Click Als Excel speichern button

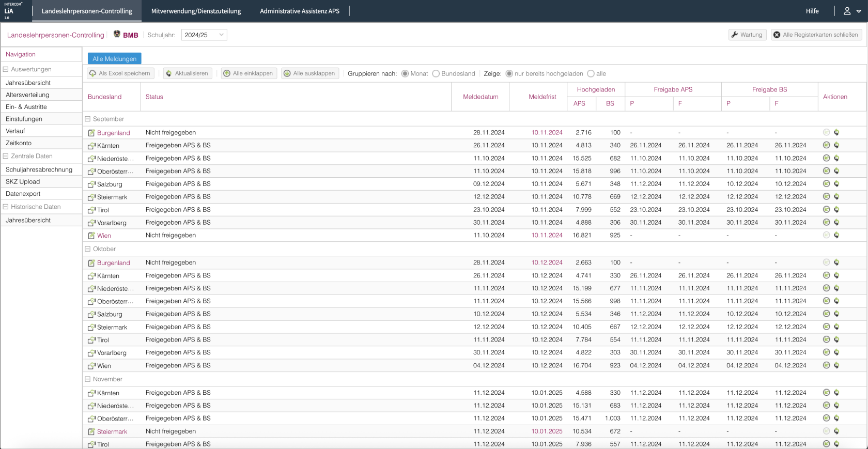click(120, 73)
